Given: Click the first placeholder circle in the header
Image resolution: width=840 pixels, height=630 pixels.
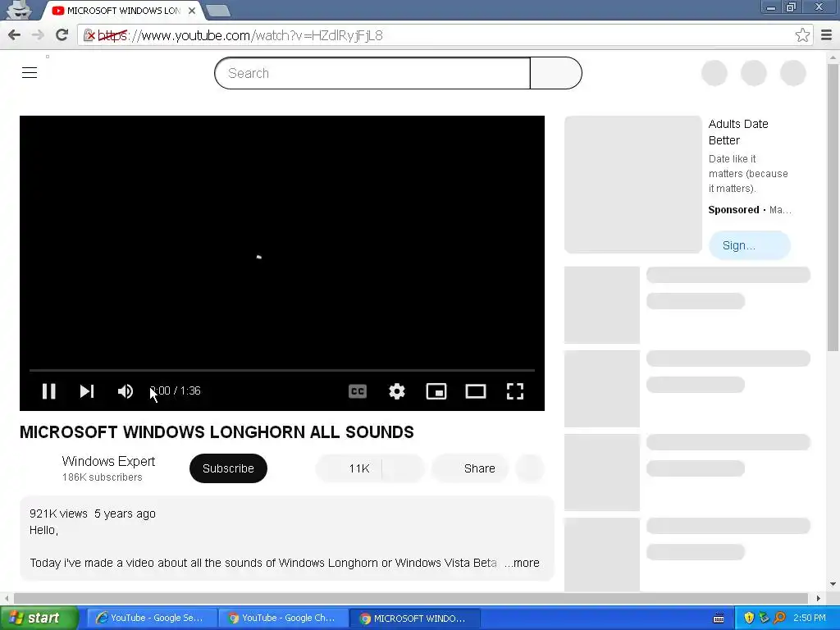Looking at the screenshot, I should click(x=714, y=73).
